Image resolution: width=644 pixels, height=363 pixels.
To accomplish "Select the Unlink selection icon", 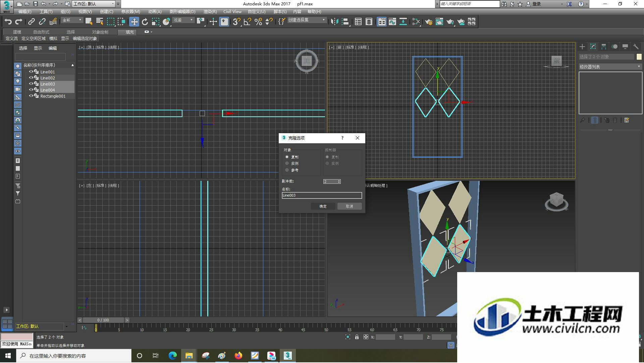I will 42,22.
